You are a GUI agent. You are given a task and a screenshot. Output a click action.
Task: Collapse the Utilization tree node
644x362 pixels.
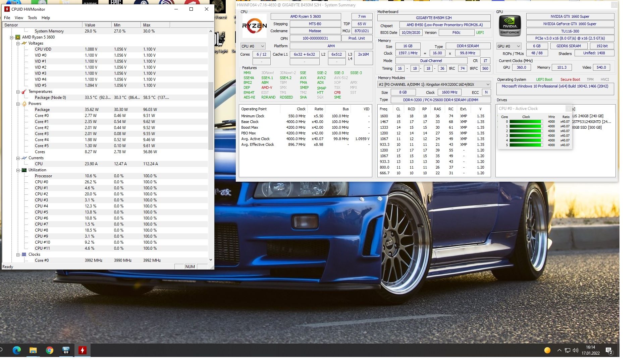point(18,170)
